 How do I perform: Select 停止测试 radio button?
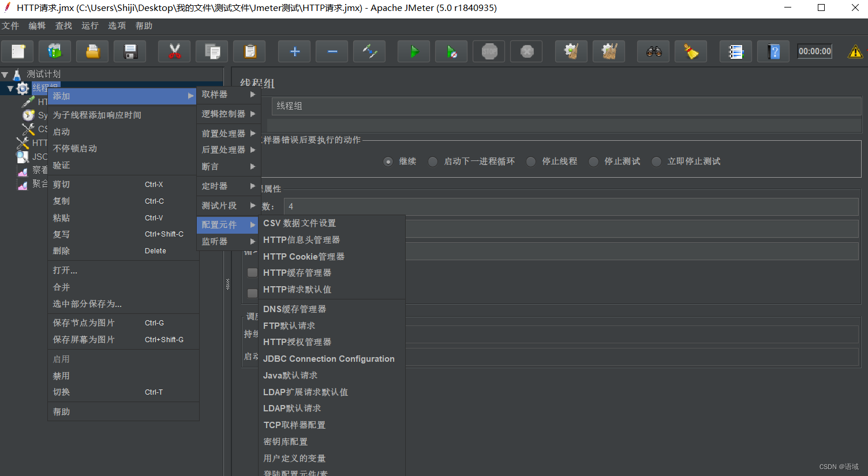tap(593, 162)
